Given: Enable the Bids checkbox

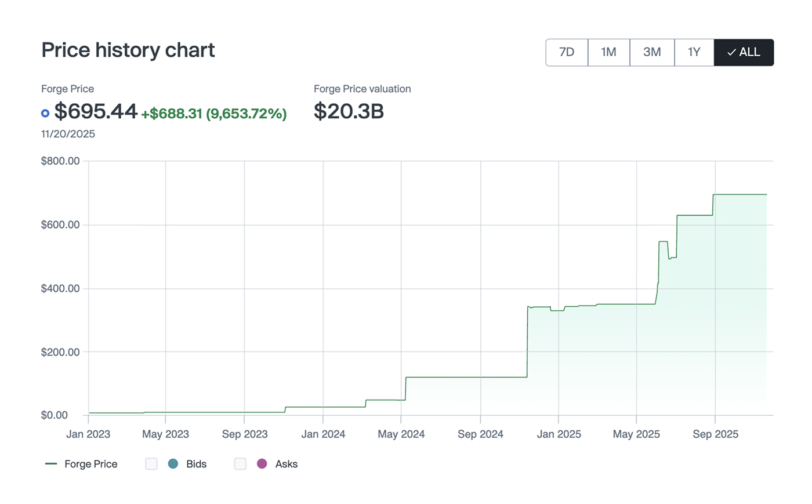Looking at the screenshot, I should click(x=151, y=464).
